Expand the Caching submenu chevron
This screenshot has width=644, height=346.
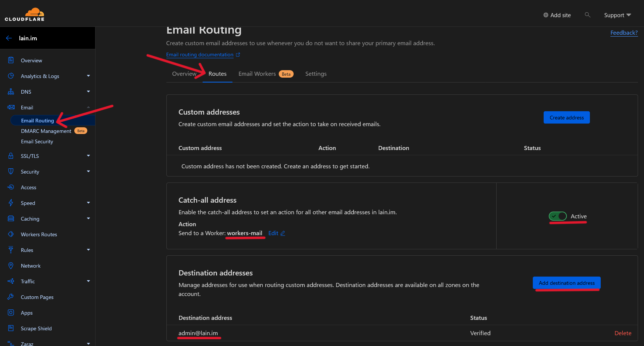[88, 218]
